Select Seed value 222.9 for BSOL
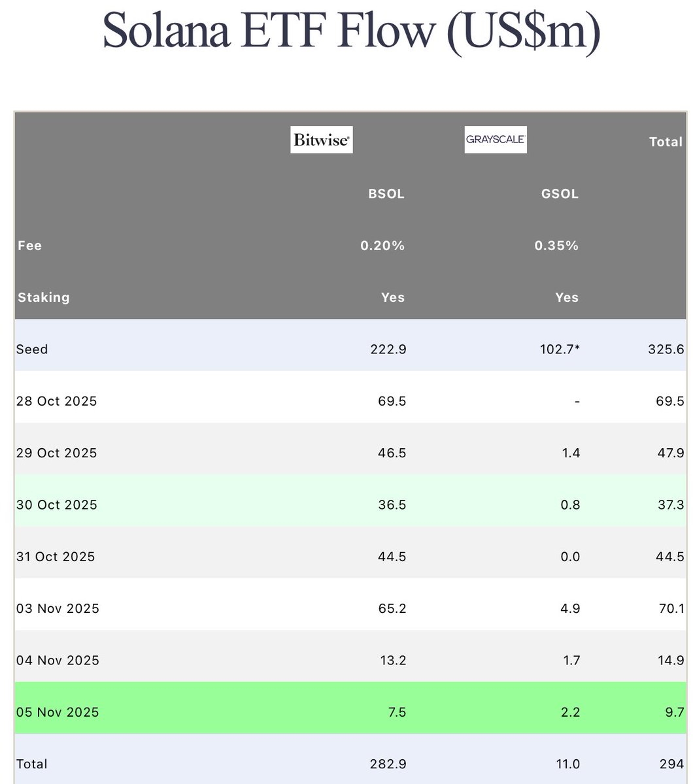The width and height of the screenshot is (693, 784). pyautogui.click(x=388, y=350)
